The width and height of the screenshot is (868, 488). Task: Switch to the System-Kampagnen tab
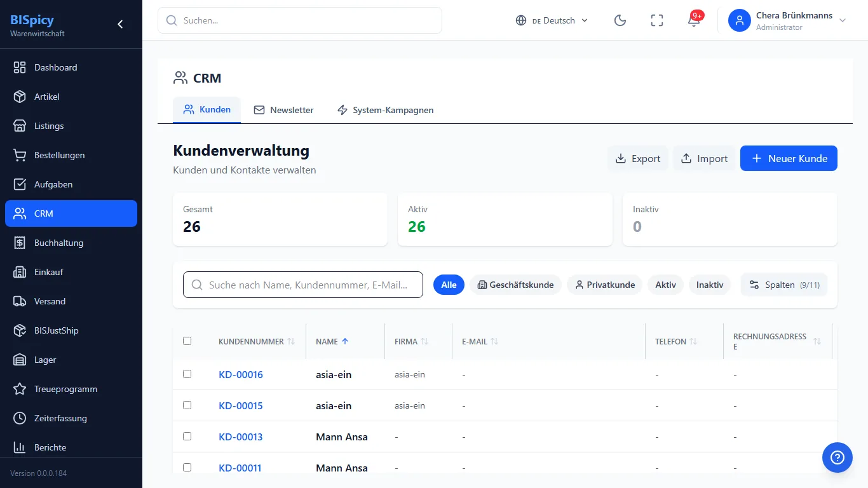coord(385,110)
